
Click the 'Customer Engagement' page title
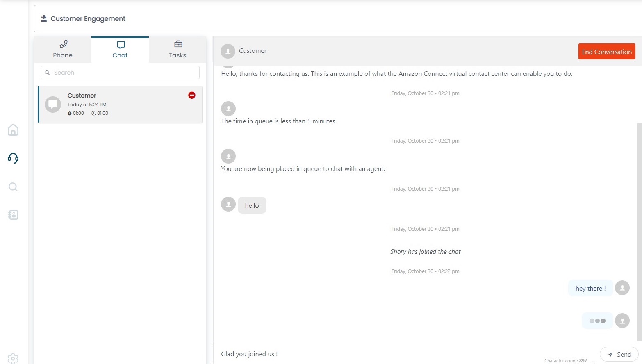click(x=88, y=19)
